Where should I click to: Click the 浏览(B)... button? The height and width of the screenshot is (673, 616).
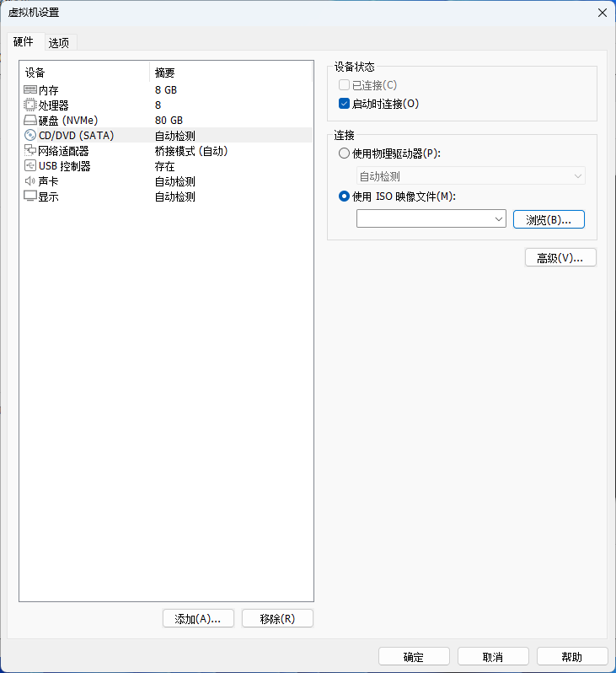tap(549, 219)
